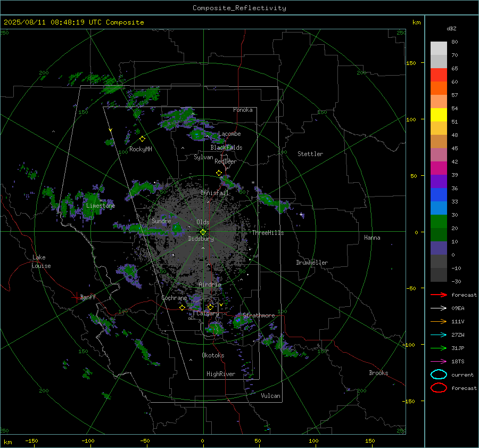
Task: Click the red forecast arrow in legend
Action: tap(439, 295)
